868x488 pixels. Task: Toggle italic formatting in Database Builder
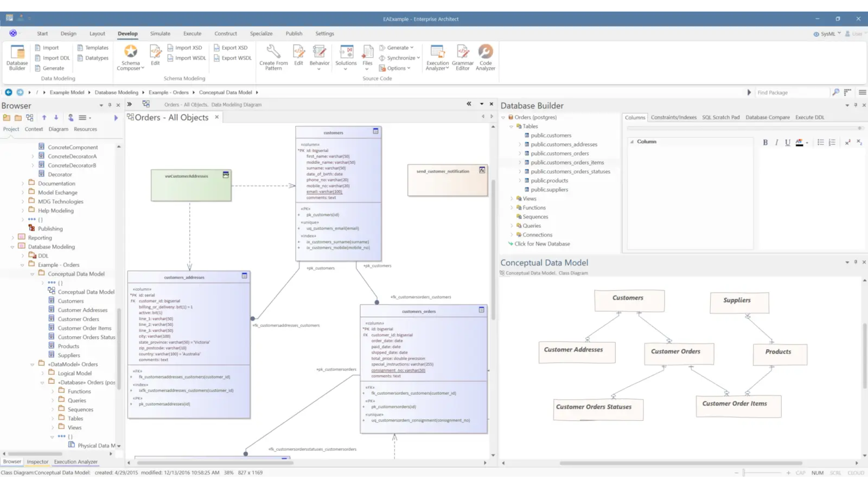[x=776, y=142]
